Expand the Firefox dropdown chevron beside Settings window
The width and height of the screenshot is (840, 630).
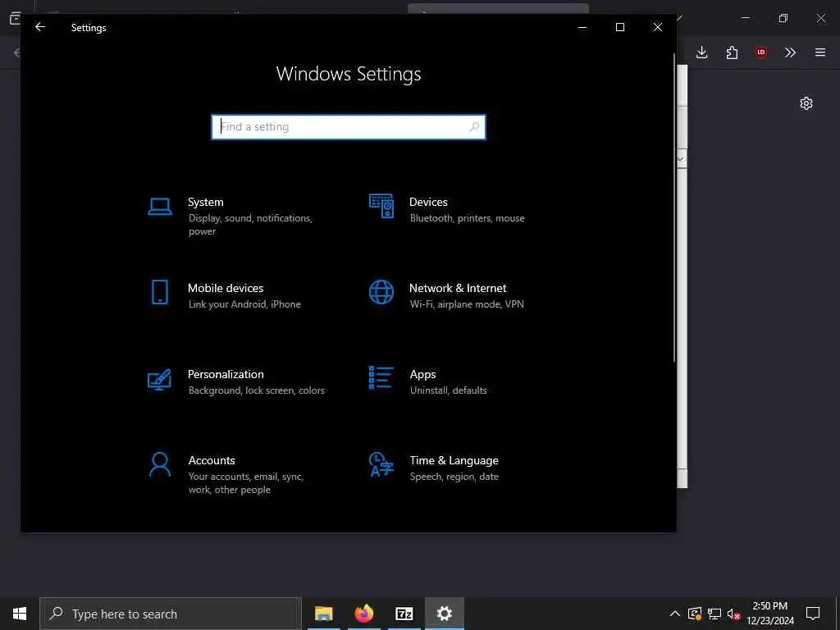tap(680, 160)
